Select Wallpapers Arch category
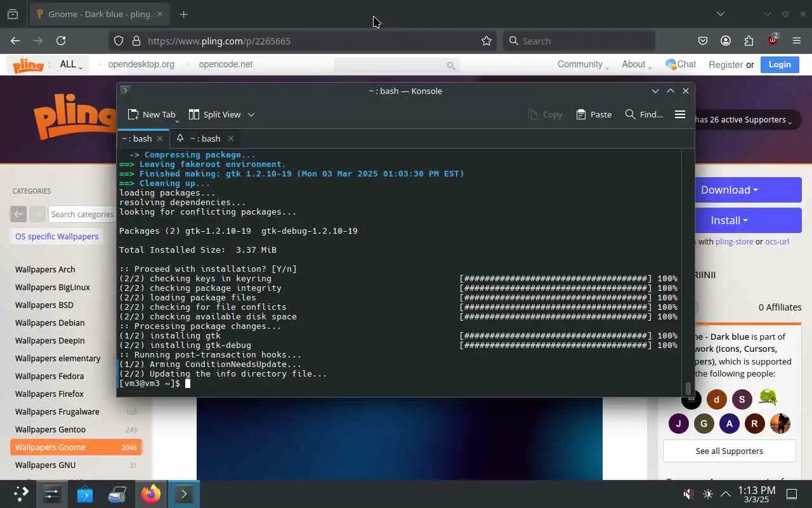812x508 pixels. pyautogui.click(x=45, y=269)
